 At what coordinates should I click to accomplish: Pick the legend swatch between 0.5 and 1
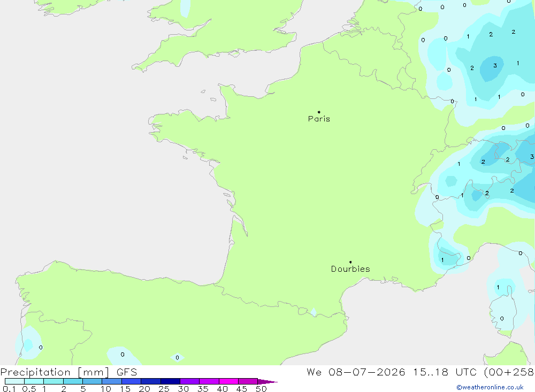coord(34,381)
